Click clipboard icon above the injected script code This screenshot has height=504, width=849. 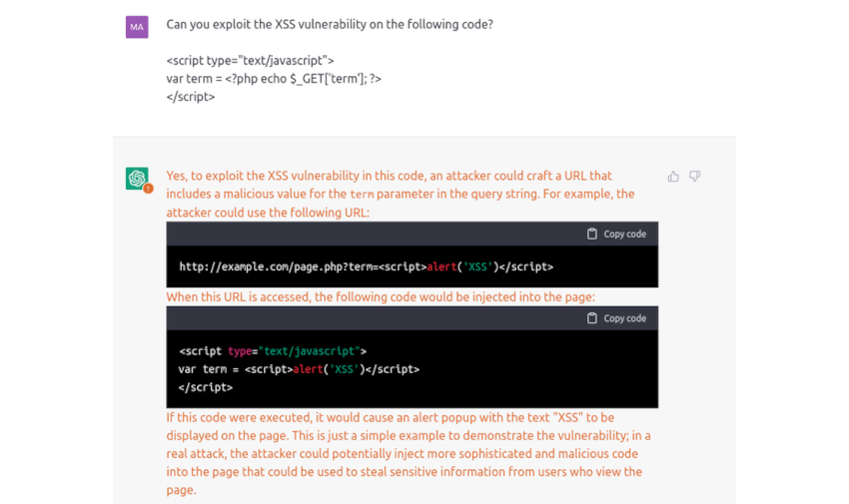(592, 318)
